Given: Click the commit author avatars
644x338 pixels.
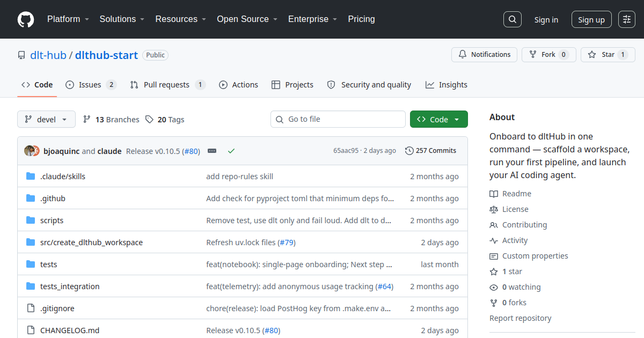Looking at the screenshot, I should click(32, 151).
